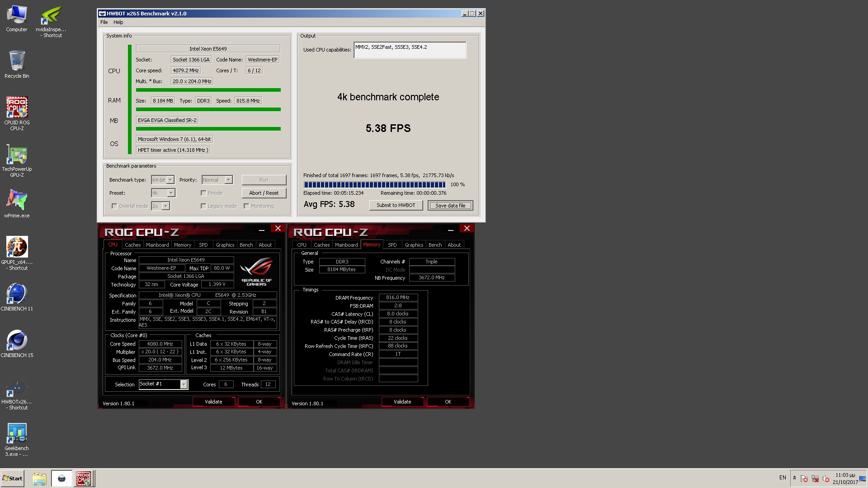Image resolution: width=868 pixels, height=488 pixels.
Task: Switch to Mainboard tab in left CPU-Z
Action: pyautogui.click(x=157, y=245)
